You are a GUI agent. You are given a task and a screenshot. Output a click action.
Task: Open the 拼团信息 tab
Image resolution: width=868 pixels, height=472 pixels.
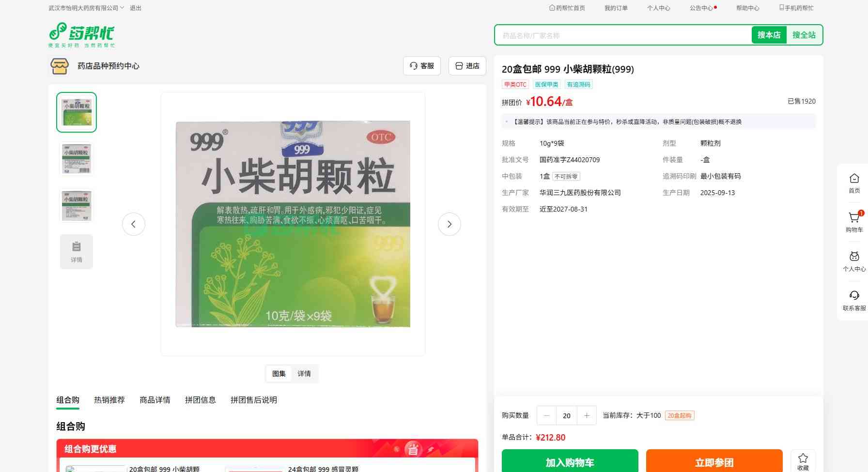pyautogui.click(x=201, y=400)
